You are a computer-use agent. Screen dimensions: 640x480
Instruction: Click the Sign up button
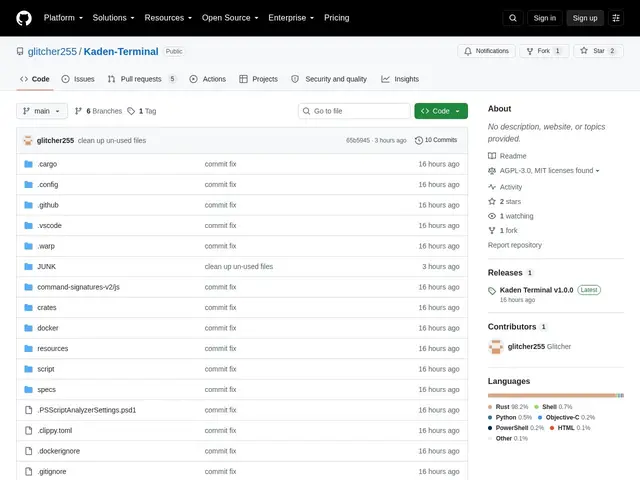(x=585, y=18)
